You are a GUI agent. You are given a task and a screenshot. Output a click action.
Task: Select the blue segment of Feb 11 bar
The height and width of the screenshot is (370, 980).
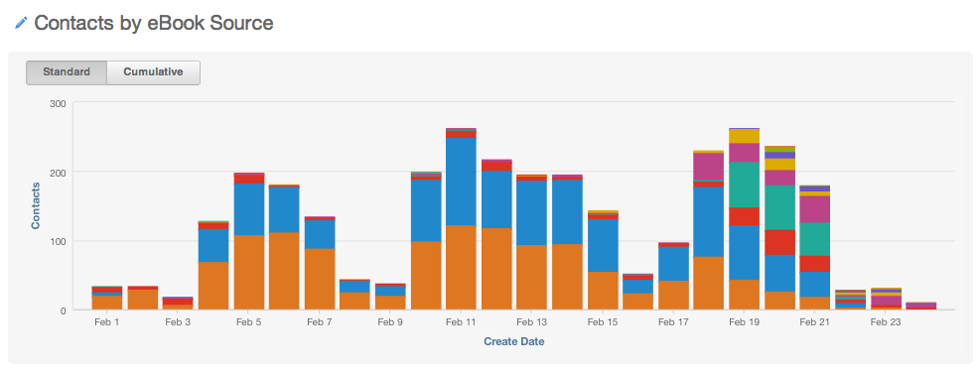462,182
